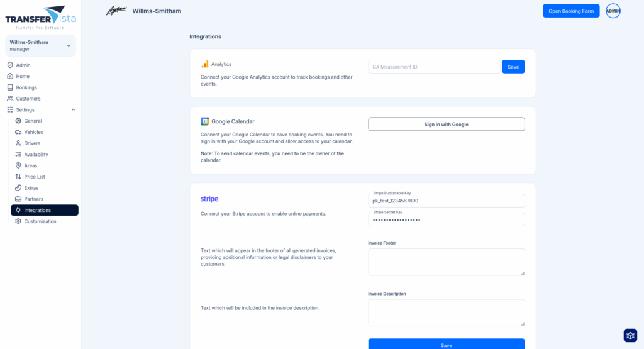Collapse the Settings menu chevron
Viewport: 644px width, 349px height.
[73, 110]
